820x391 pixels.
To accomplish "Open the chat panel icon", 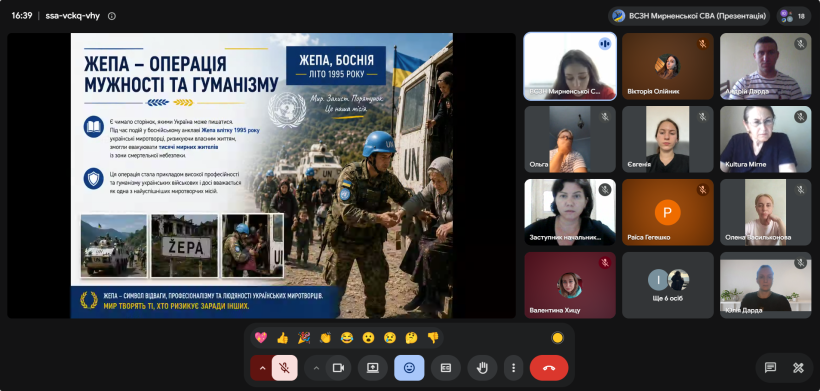I will point(770,367).
